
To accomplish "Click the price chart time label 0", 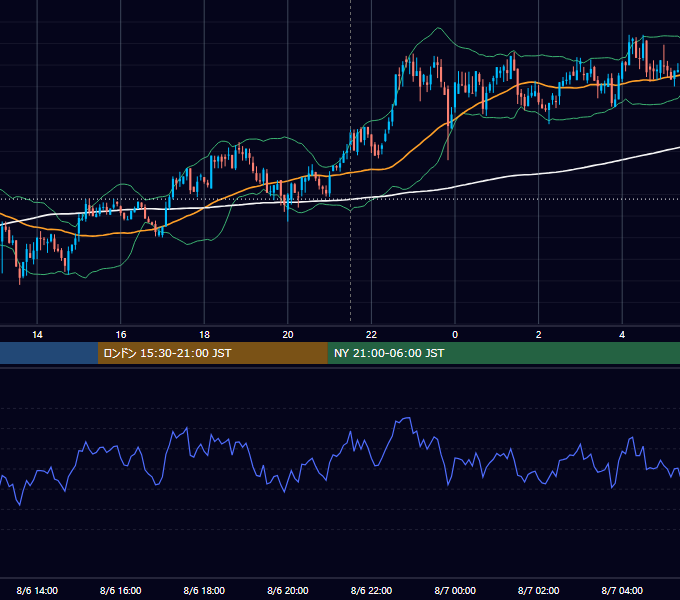I will tap(455, 335).
